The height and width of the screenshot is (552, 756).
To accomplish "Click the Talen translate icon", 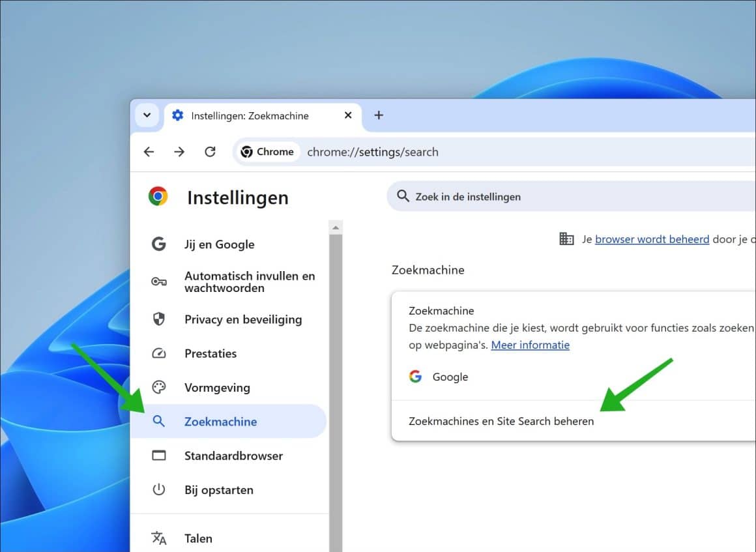I will coord(159,538).
